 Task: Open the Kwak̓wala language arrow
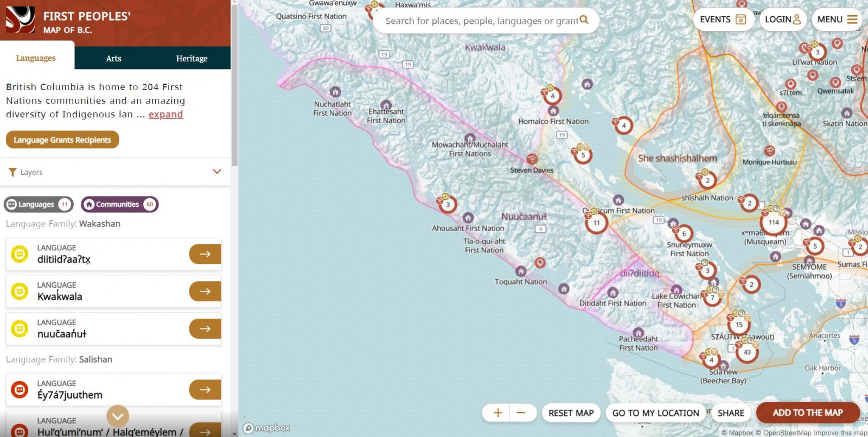205,292
